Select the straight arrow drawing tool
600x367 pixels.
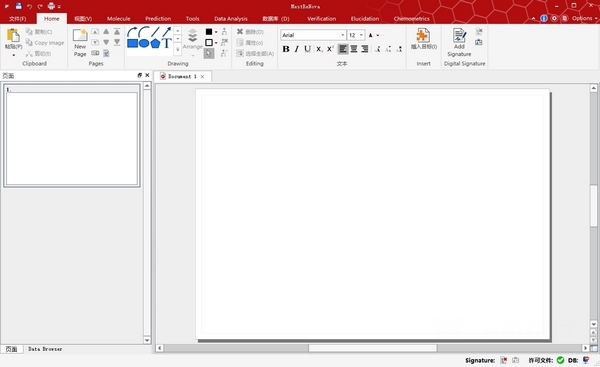tap(166, 32)
